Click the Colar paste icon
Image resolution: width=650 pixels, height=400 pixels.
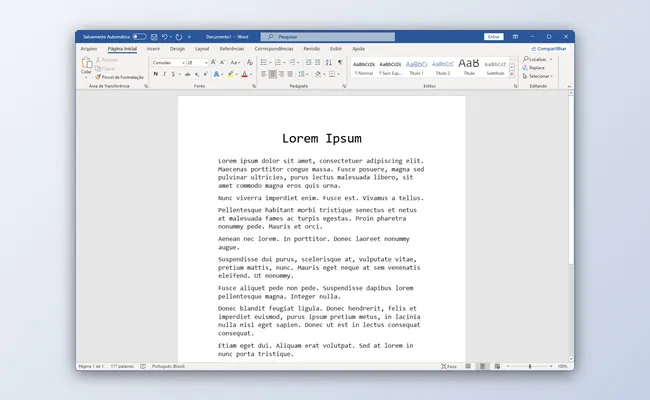pos(86,63)
